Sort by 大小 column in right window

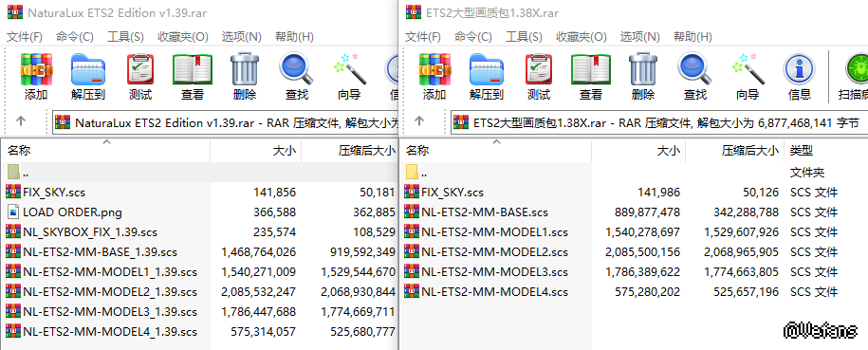(x=638, y=150)
